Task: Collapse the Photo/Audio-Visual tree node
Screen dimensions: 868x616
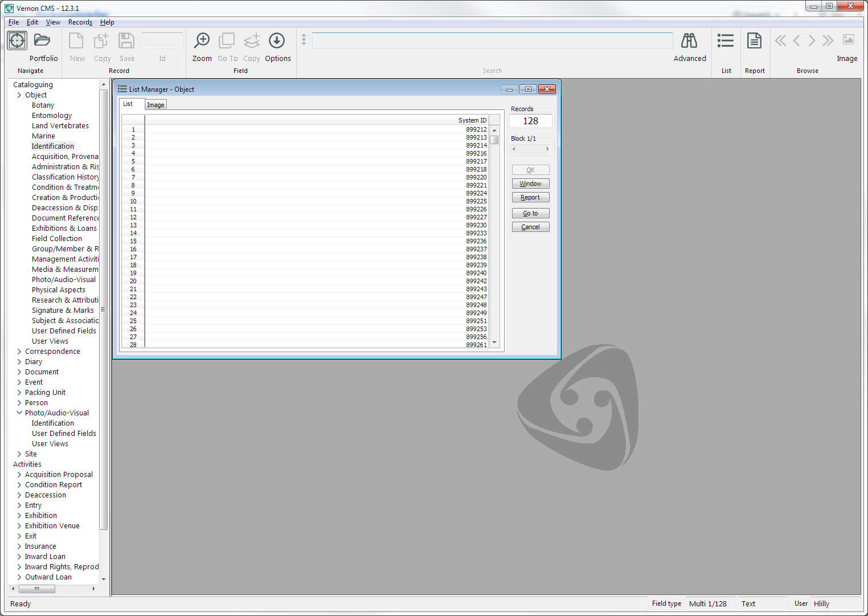Action: pos(19,413)
